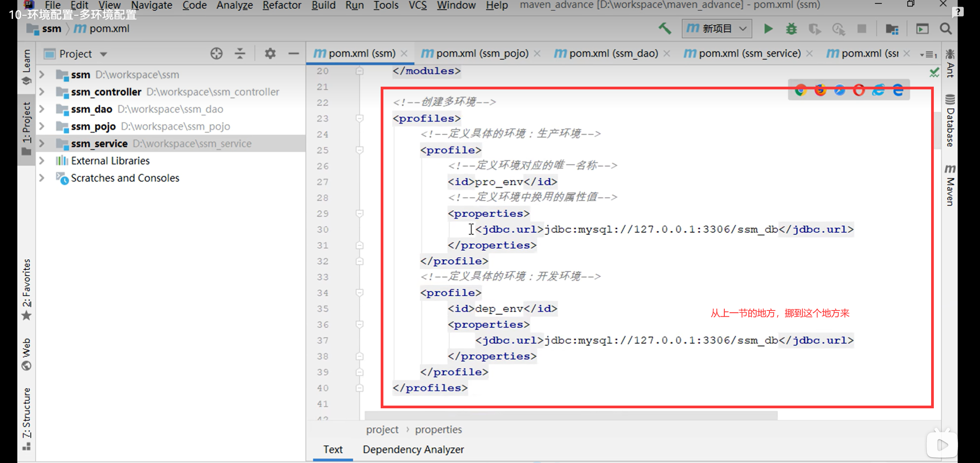Open the Refactor menu
This screenshot has height=463, width=980.
click(281, 5)
